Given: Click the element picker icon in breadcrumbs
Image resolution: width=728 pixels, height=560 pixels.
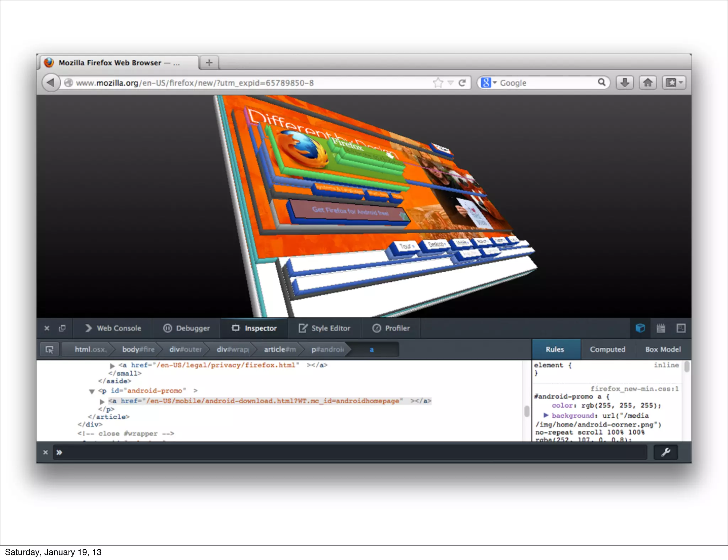Looking at the screenshot, I should pos(49,350).
